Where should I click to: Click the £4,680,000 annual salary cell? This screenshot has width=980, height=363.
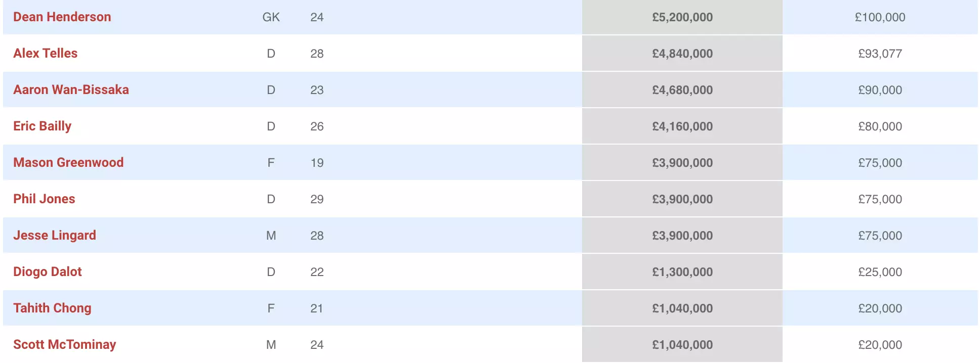(x=682, y=90)
